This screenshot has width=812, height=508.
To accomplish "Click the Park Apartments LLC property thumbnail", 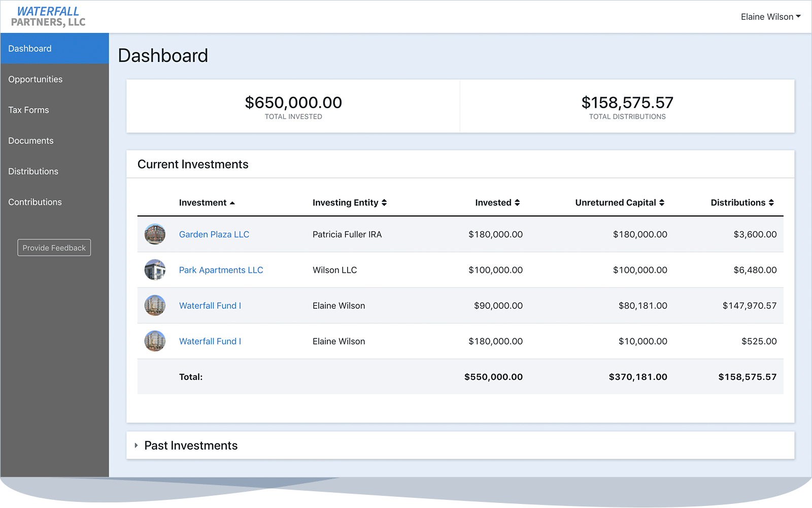I will click(155, 270).
